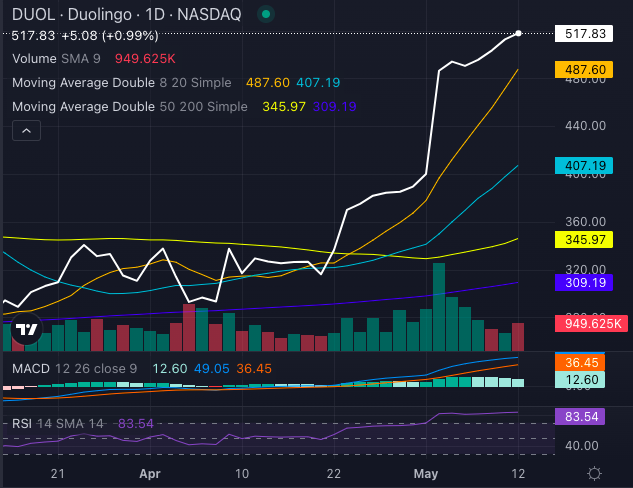Click the purple 83.54 RSI axis label
Viewport: 633px width, 488px height.
(x=580, y=416)
